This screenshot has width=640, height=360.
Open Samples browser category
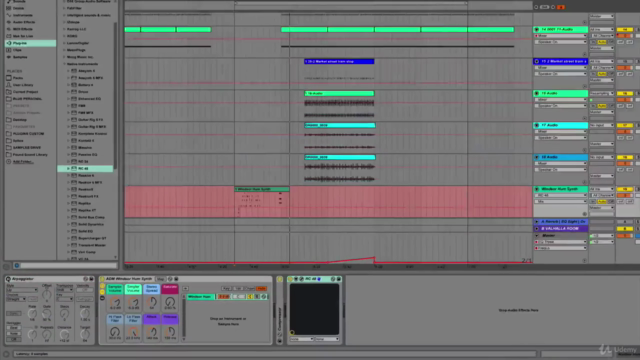(20, 57)
